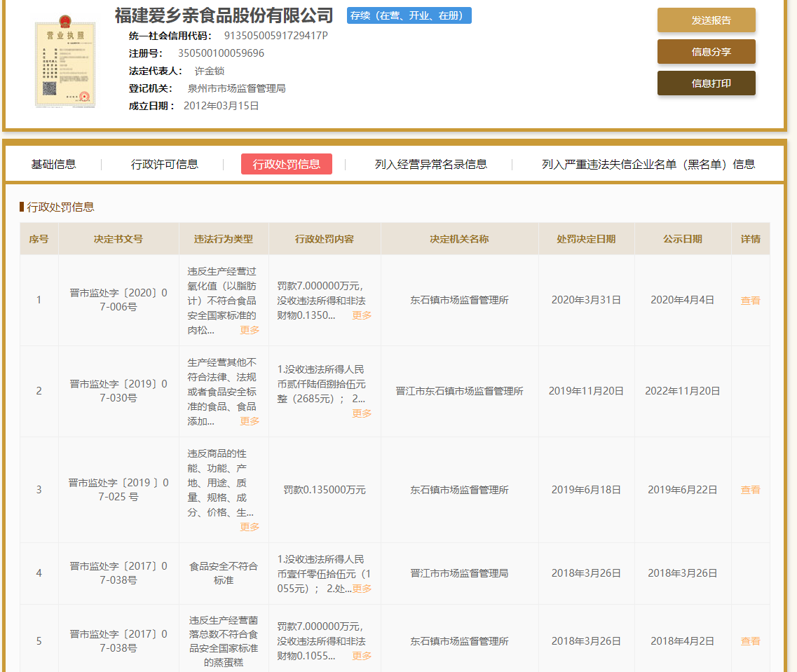This screenshot has height=672, width=797.
Task: Click the company name 福建爱乡亲食品股份有限公司
Action: pyautogui.click(x=224, y=15)
